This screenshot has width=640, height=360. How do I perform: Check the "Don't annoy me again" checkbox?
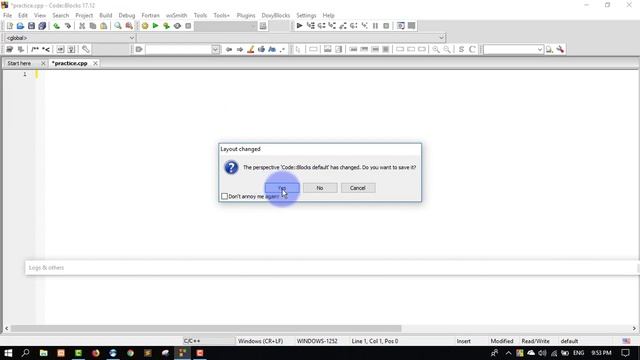click(x=224, y=196)
